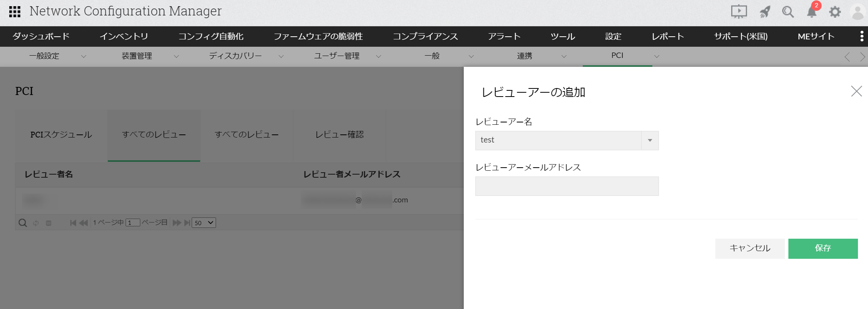Click the page number input box
The width and height of the screenshot is (868, 309).
pyautogui.click(x=133, y=223)
